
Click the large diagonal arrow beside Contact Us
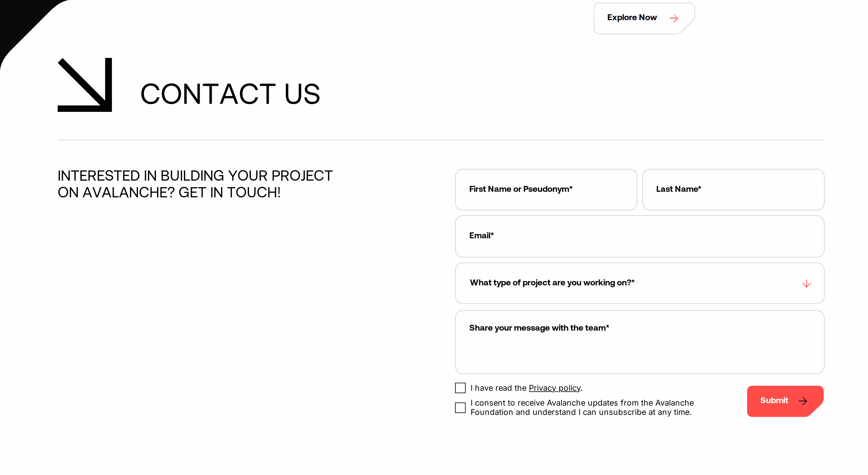click(85, 85)
